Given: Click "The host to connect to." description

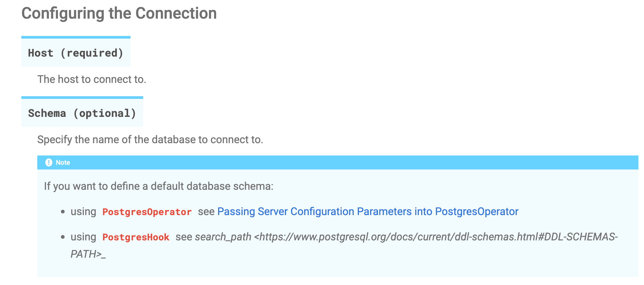Looking at the screenshot, I should [x=92, y=79].
